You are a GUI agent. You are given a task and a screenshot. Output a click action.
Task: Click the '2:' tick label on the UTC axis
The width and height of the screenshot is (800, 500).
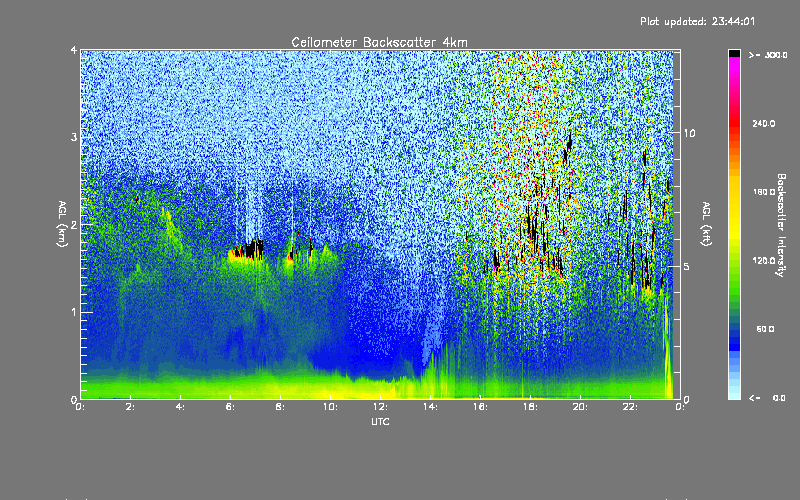[x=130, y=407]
